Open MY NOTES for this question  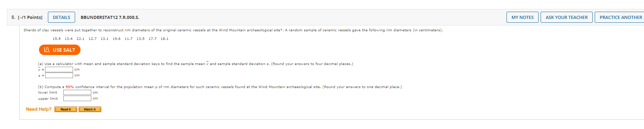(522, 17)
